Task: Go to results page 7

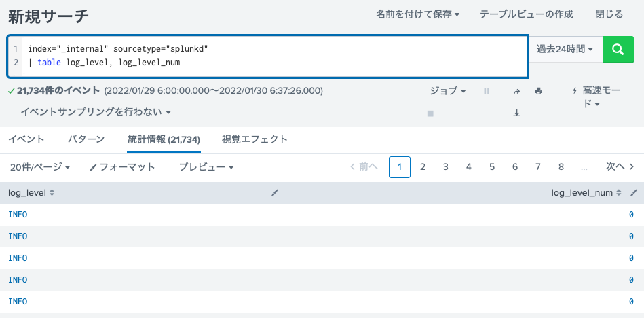Action: (x=538, y=167)
